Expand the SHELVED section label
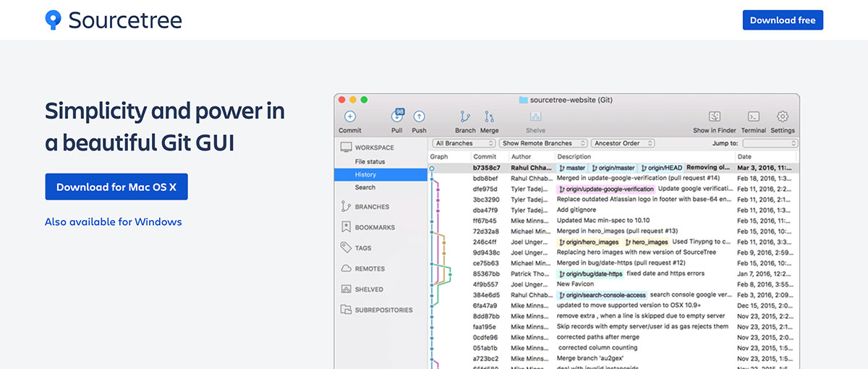 click(369, 289)
